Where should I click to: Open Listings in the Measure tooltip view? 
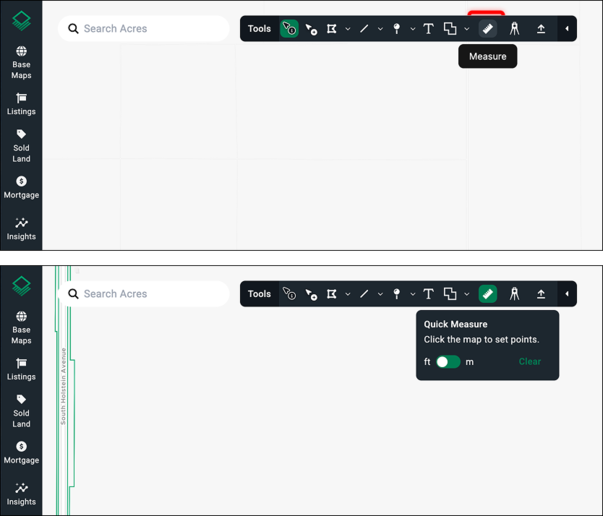point(21,104)
